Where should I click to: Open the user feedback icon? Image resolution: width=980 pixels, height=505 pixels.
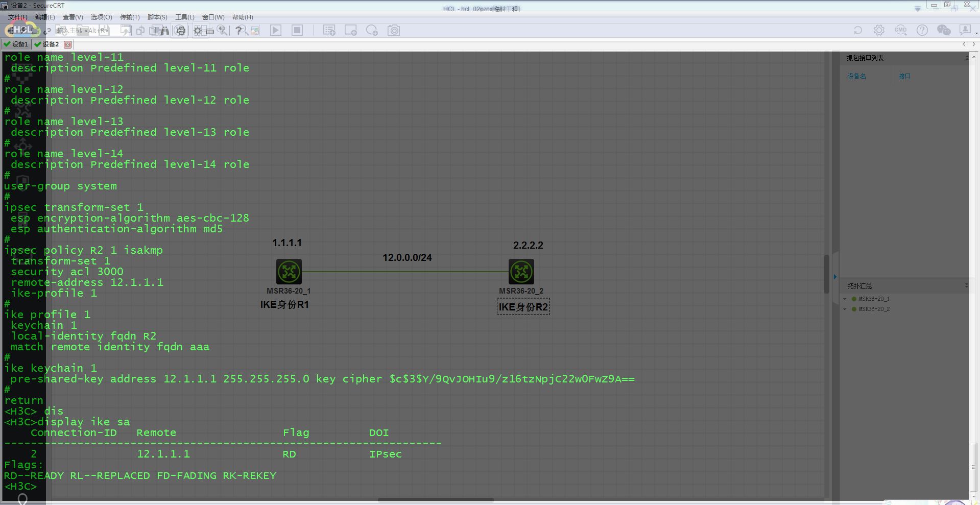(x=965, y=30)
